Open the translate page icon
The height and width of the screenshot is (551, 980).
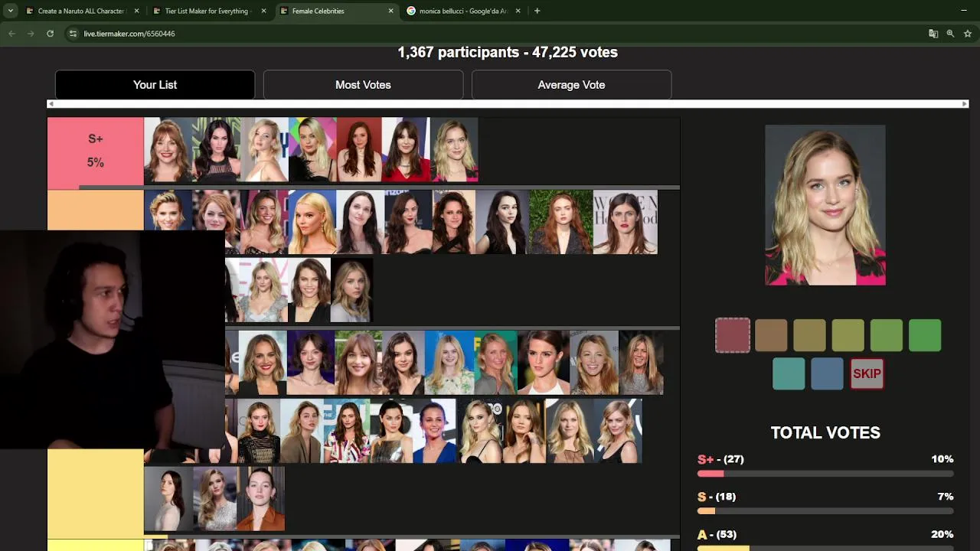coord(933,34)
